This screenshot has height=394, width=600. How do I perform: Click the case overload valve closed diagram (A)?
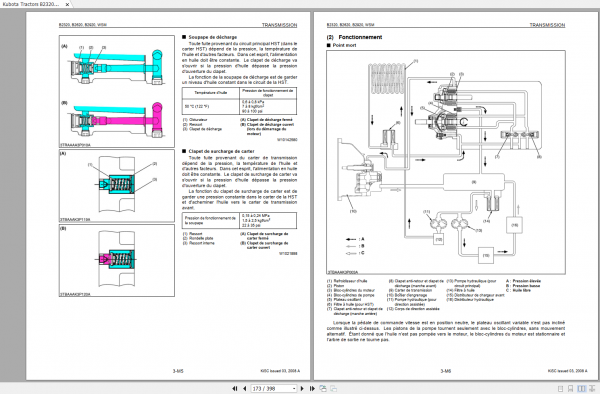(117, 186)
